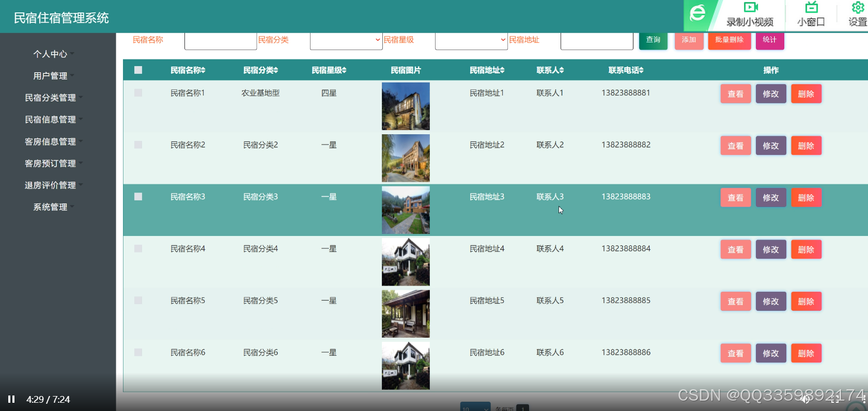Expand 民宿分类管理 sidebar menu

point(54,98)
